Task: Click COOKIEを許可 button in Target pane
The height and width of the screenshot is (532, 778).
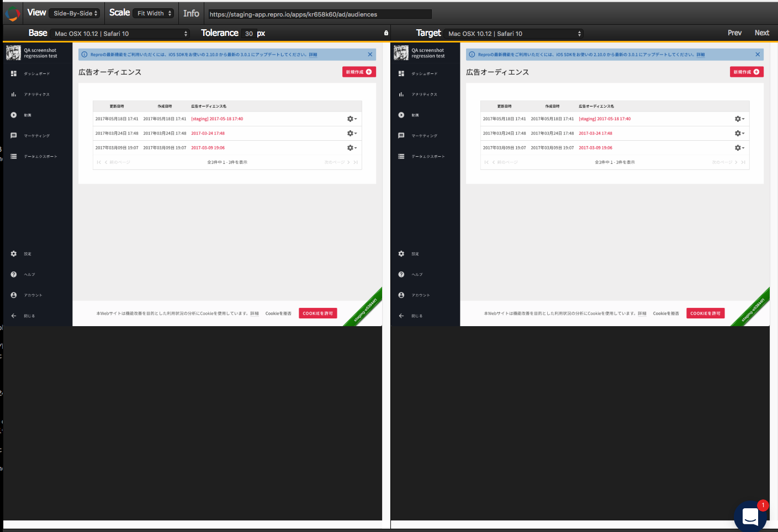Action: pyautogui.click(x=706, y=313)
